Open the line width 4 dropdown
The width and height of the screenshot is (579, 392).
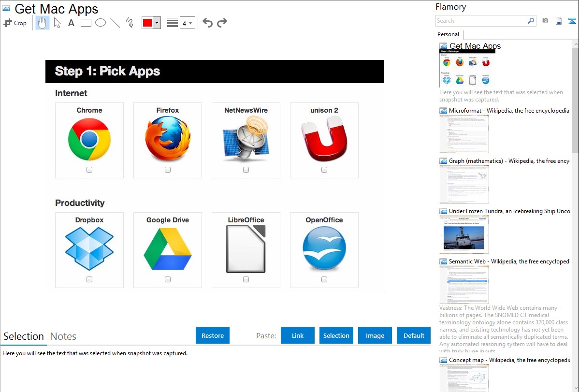pos(188,23)
